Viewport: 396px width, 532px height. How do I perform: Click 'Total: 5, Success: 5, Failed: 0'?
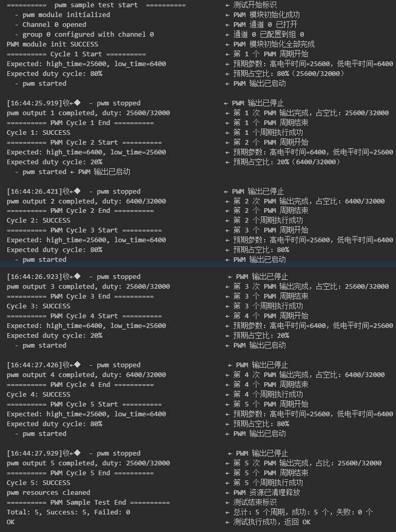tap(68, 512)
